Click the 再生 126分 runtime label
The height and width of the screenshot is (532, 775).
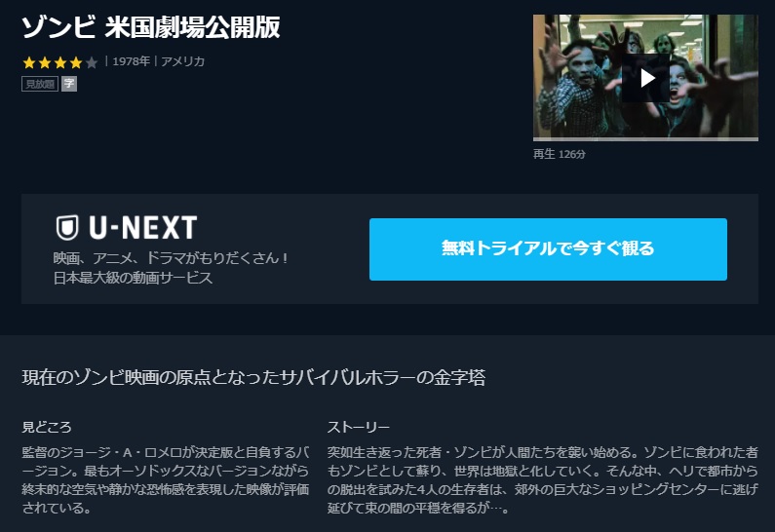pyautogui.click(x=559, y=154)
